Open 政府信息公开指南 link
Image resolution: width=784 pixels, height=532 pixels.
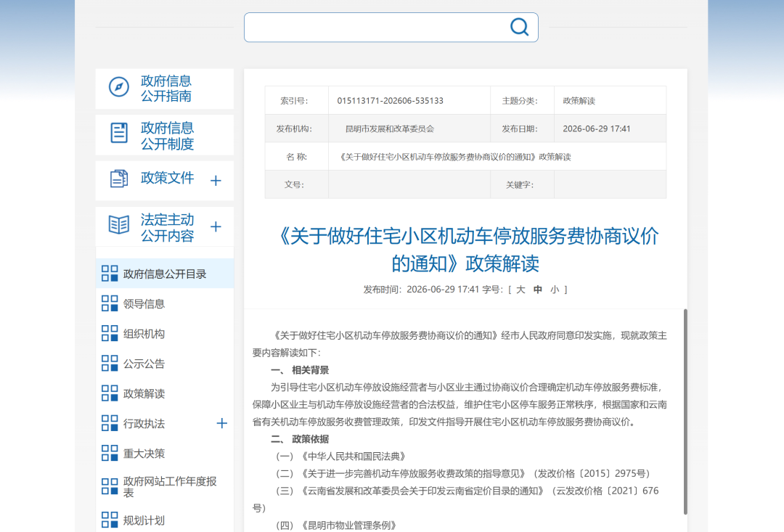point(166,89)
